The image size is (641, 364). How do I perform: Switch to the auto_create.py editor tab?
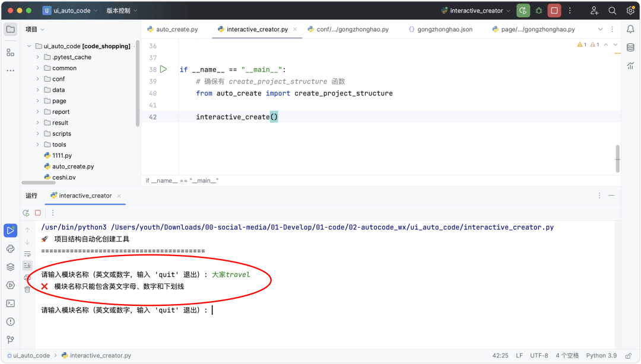tap(172, 30)
